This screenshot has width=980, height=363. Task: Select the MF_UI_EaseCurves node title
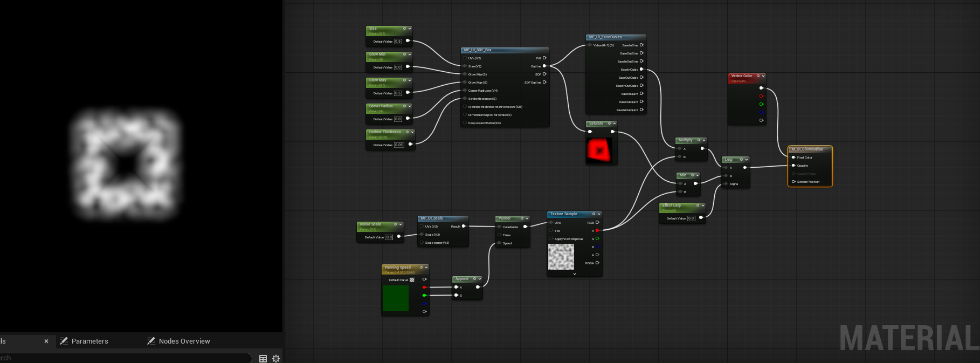point(606,37)
